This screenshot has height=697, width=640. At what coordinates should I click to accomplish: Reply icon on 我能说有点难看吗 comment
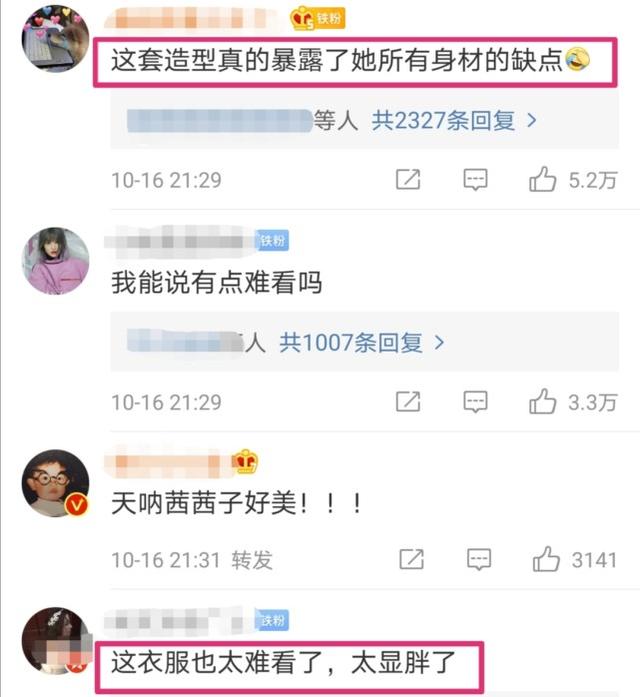point(475,402)
